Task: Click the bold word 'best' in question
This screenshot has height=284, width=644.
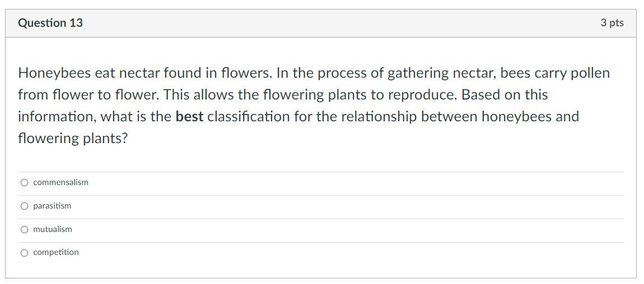Action: coord(190,117)
